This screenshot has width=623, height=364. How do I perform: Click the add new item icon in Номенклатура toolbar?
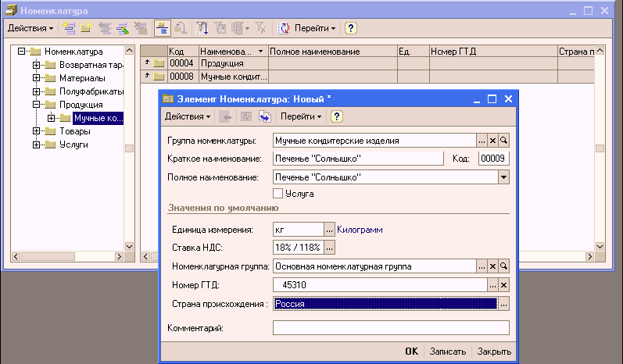coord(70,28)
